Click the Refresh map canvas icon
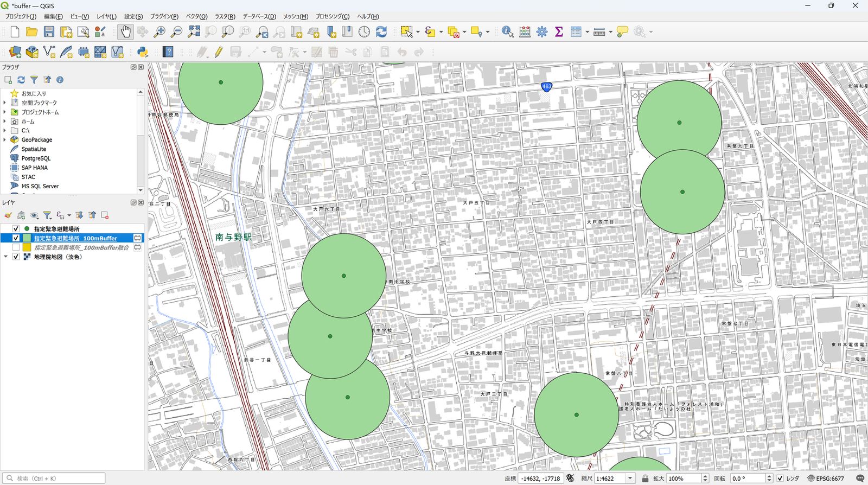This screenshot has width=868, height=485. click(381, 32)
